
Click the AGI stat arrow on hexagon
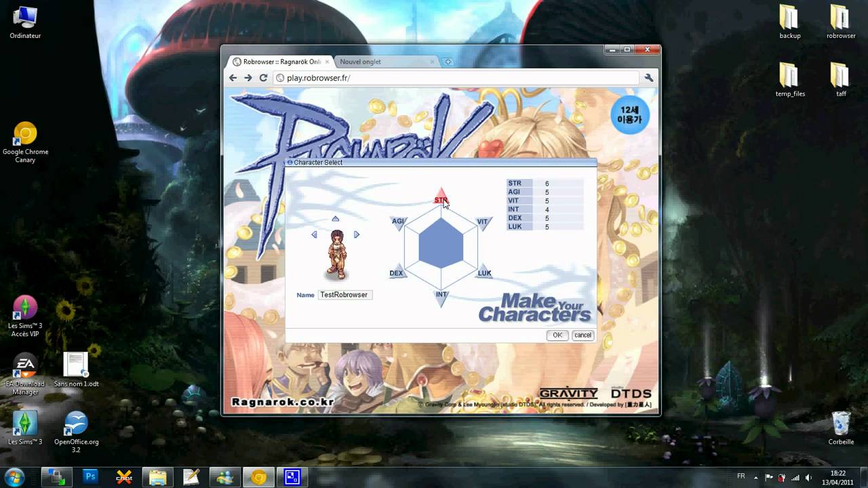point(400,222)
